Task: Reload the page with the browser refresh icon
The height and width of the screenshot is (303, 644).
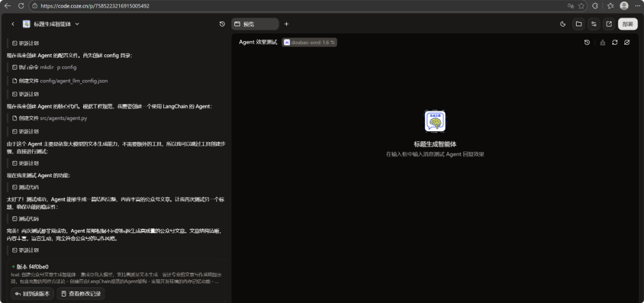Action: coord(21,6)
